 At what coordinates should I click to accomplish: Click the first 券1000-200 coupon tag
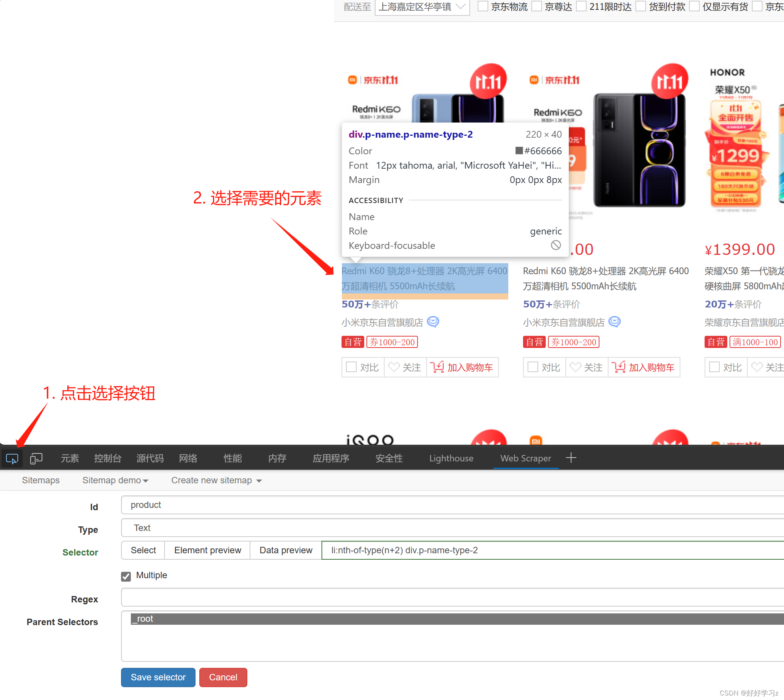point(392,342)
